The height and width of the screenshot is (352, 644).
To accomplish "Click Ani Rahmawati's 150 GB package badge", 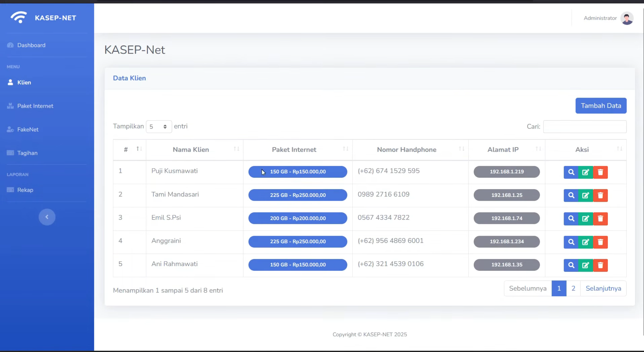I will point(298,265).
